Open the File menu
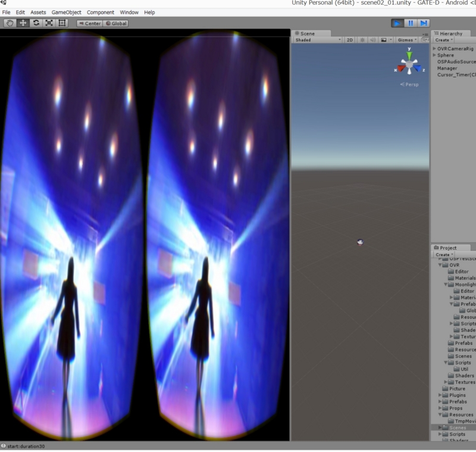Image resolution: width=476 pixels, height=452 pixels. pyautogui.click(x=6, y=13)
